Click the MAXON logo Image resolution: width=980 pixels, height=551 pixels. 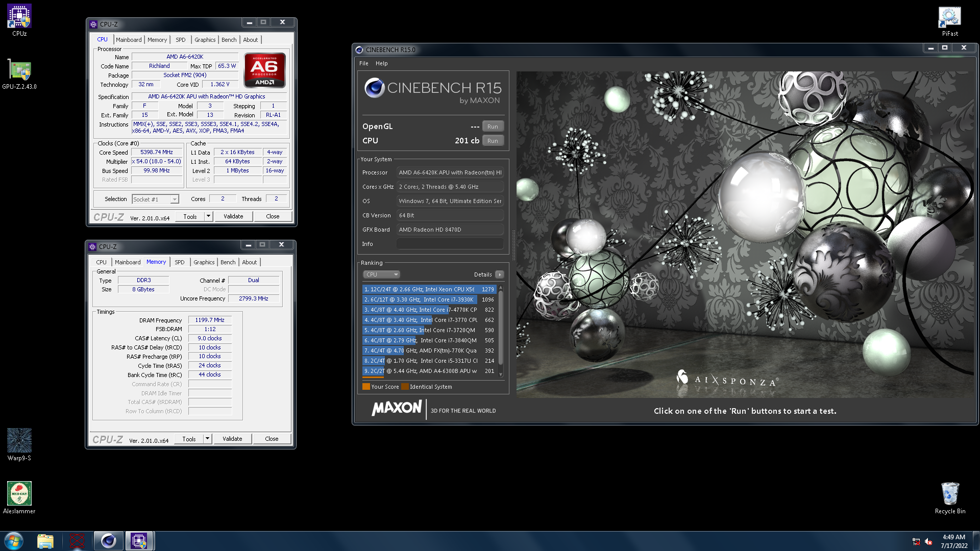pyautogui.click(x=397, y=408)
